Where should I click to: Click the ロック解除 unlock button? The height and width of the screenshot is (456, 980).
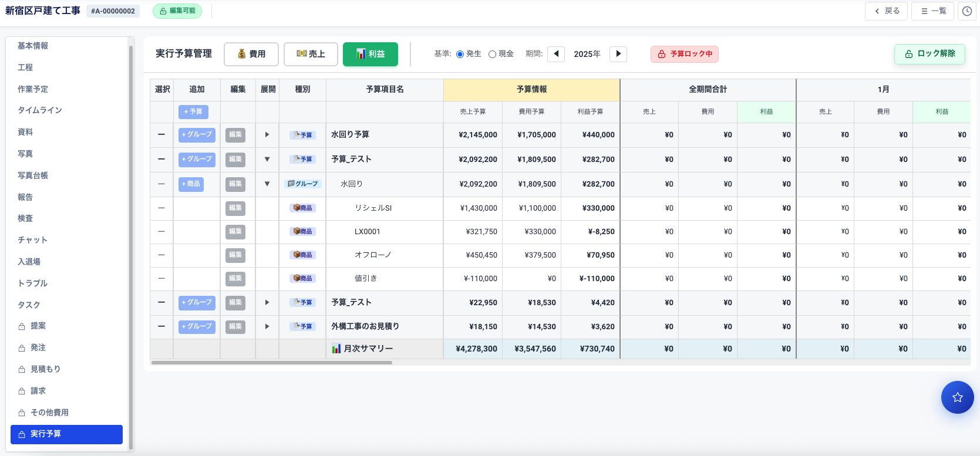[930, 54]
